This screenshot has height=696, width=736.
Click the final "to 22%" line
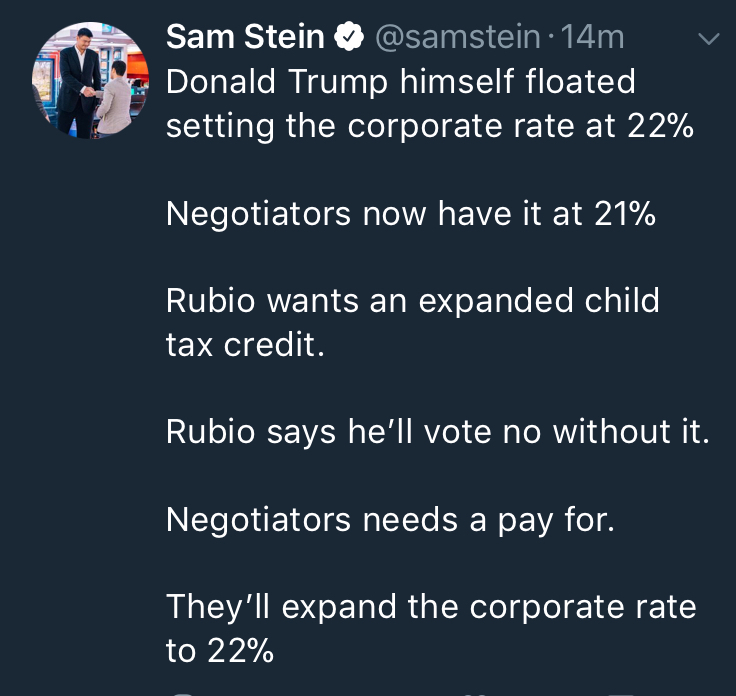[x=219, y=651]
